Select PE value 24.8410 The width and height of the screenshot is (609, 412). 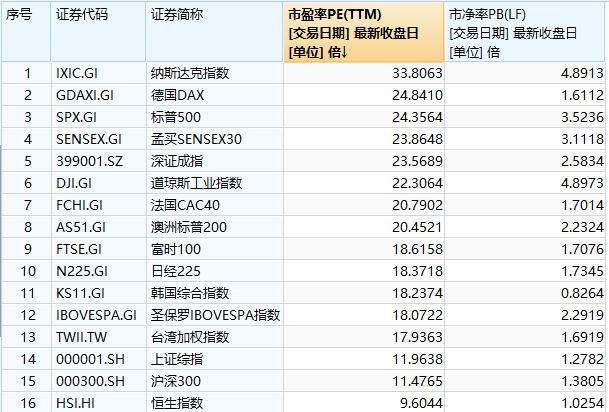[x=364, y=95]
